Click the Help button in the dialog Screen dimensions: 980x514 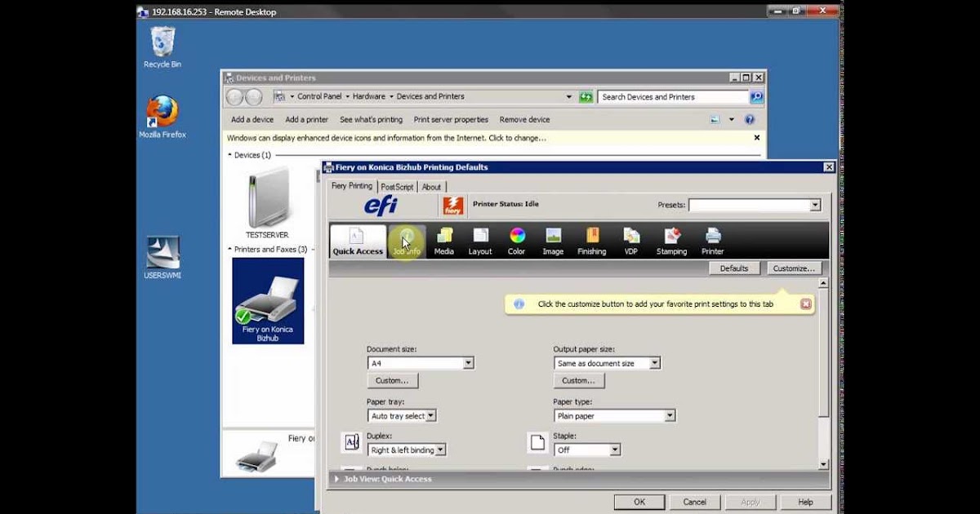(805, 502)
